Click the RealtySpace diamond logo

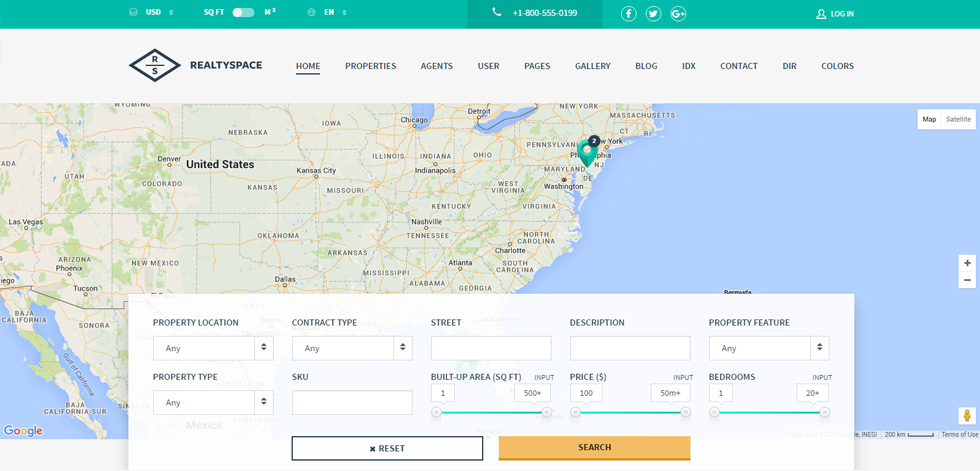(x=154, y=66)
